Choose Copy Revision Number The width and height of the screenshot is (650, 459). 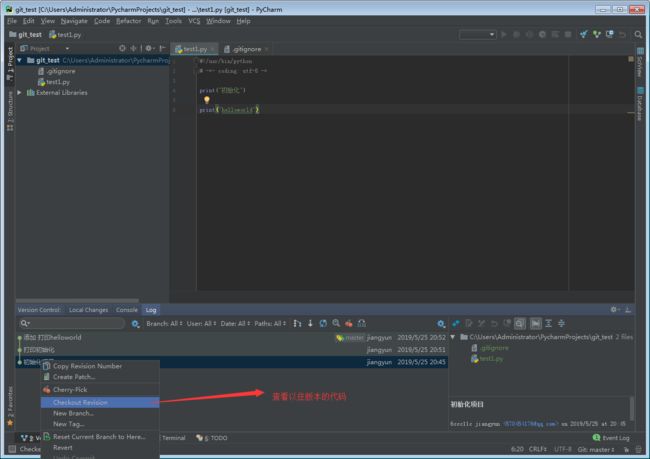tap(100, 366)
